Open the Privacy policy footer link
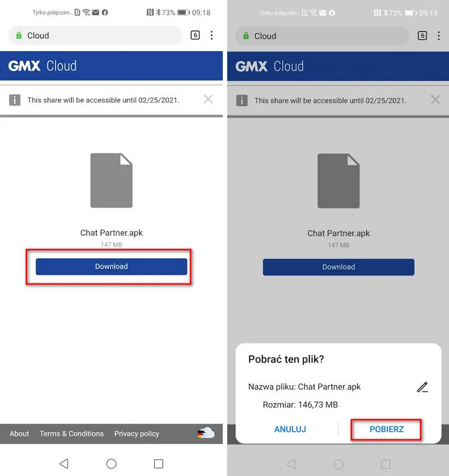 136,433
